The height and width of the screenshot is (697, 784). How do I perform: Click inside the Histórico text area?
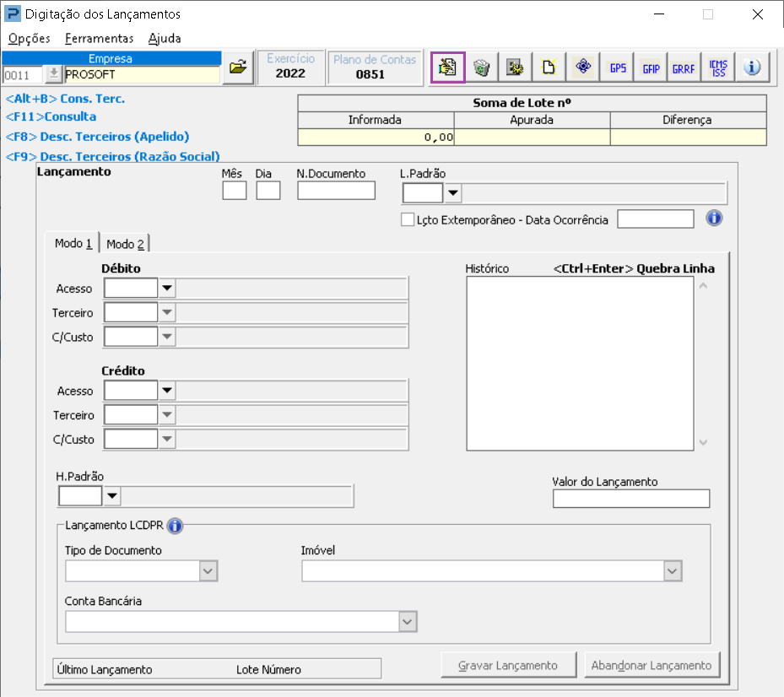tap(580, 363)
